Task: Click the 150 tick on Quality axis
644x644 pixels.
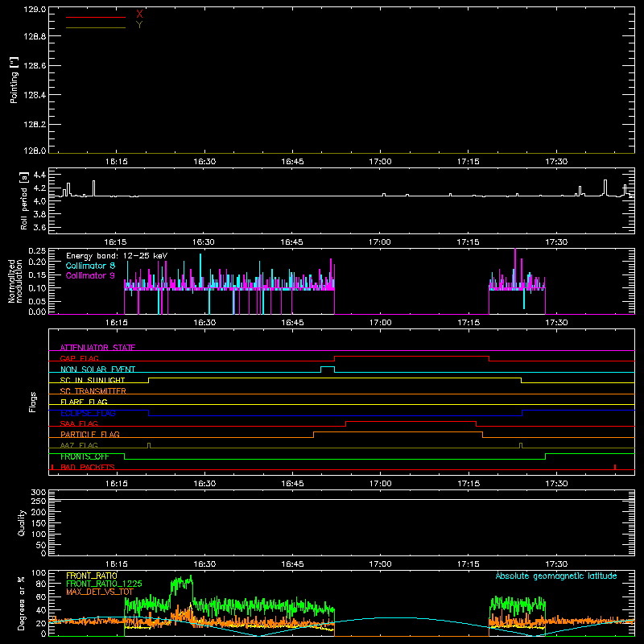Action: [38, 523]
